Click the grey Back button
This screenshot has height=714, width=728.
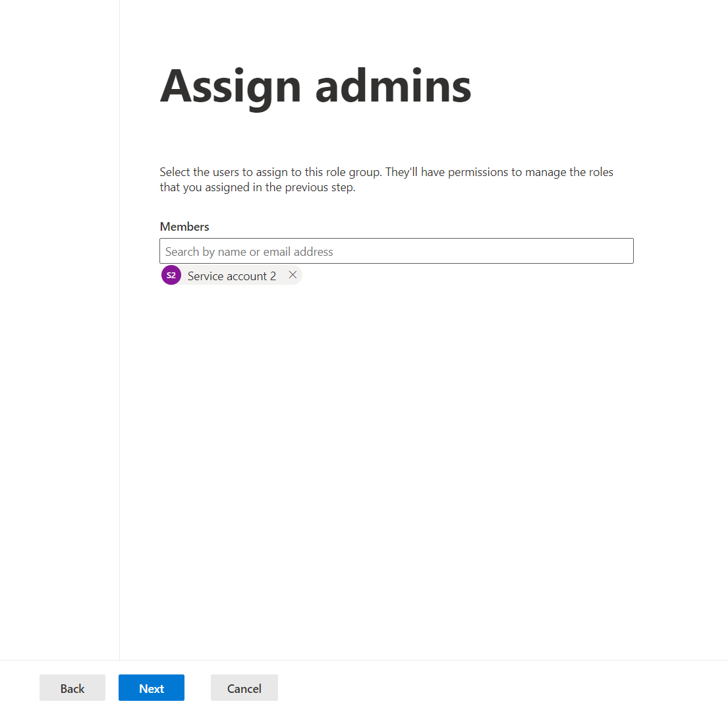pos(72,688)
